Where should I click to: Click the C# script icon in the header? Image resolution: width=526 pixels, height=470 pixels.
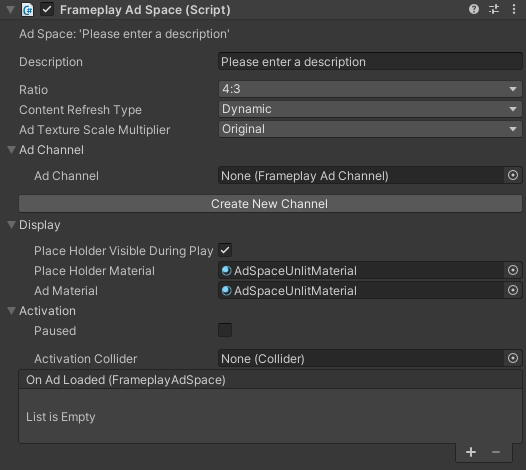[27, 9]
